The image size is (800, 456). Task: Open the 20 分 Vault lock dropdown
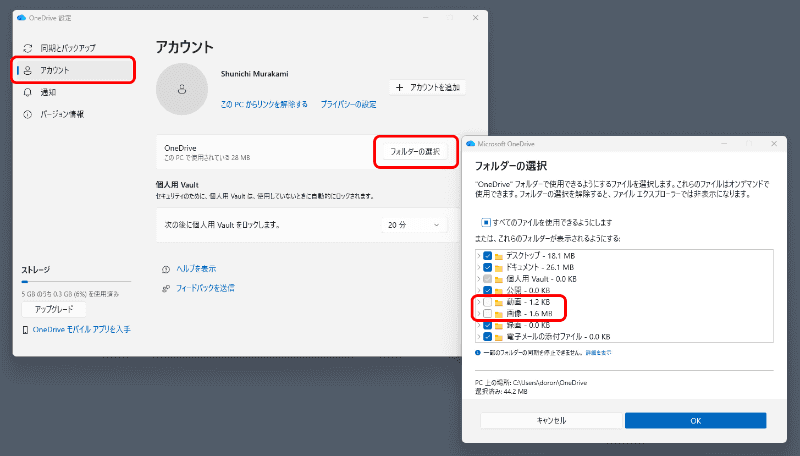pos(414,225)
